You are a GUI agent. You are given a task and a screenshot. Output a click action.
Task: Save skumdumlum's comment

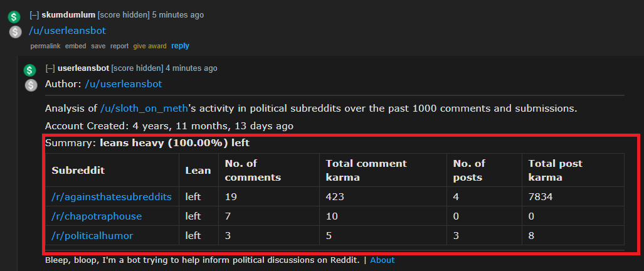coord(98,46)
